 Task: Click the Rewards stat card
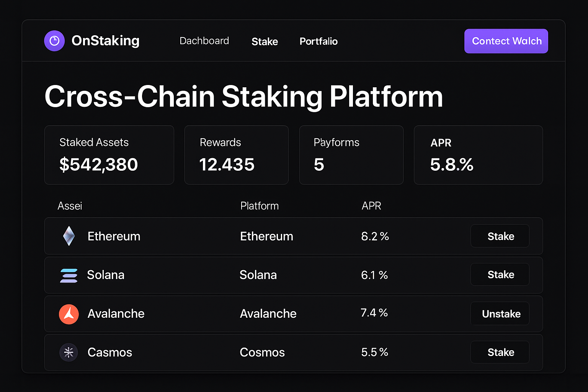tap(236, 155)
